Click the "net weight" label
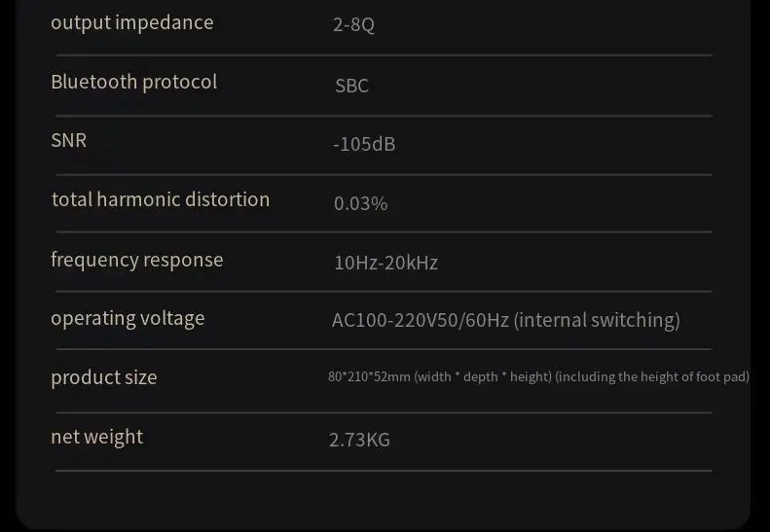 tap(97, 437)
